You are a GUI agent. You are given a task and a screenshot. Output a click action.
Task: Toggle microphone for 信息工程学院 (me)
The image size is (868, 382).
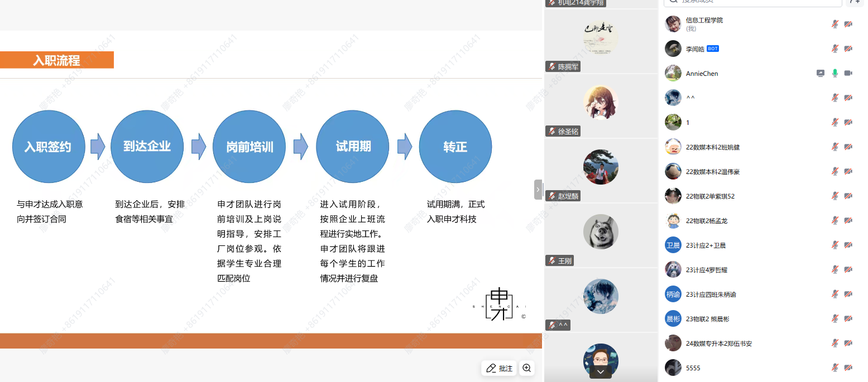coord(835,24)
